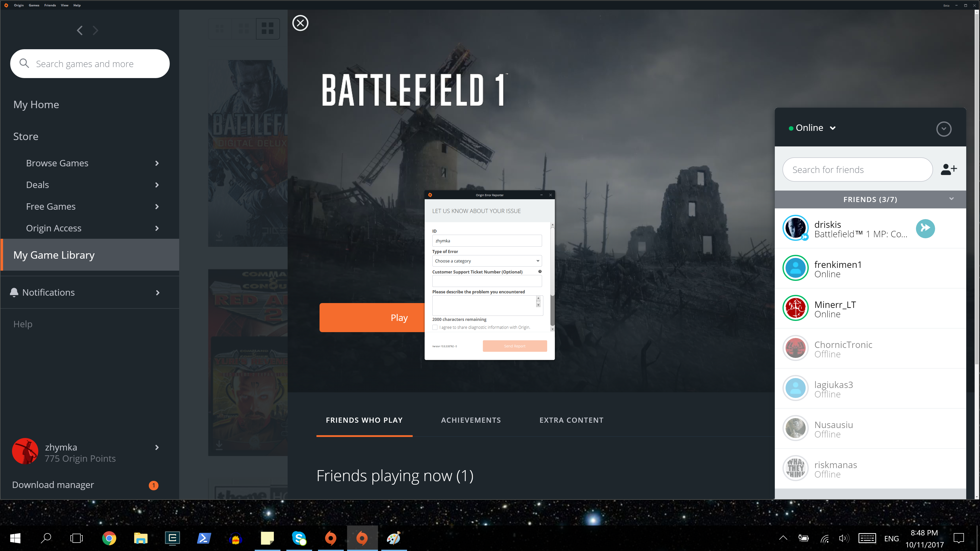Viewport: 980px width, 551px height.
Task: Click the ID field containing zhymka
Action: pyautogui.click(x=487, y=241)
